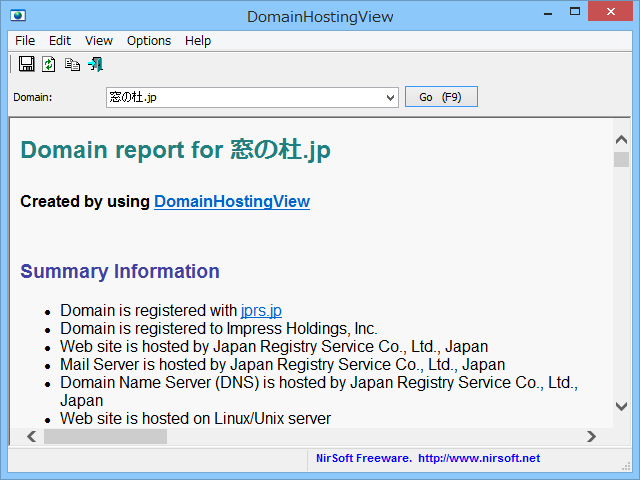Viewport: 640px width, 480px height.
Task: Minimize the DomainHostingView window
Action: 548,12
